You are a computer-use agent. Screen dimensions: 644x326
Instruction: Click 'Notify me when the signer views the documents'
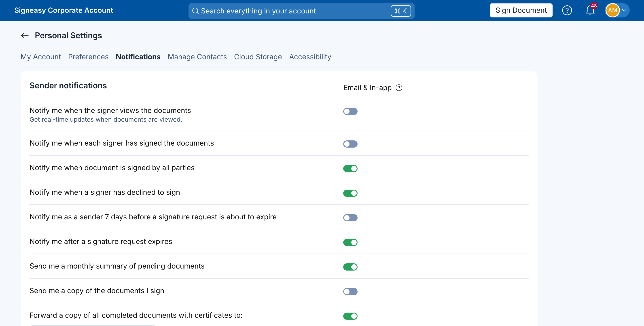110,110
